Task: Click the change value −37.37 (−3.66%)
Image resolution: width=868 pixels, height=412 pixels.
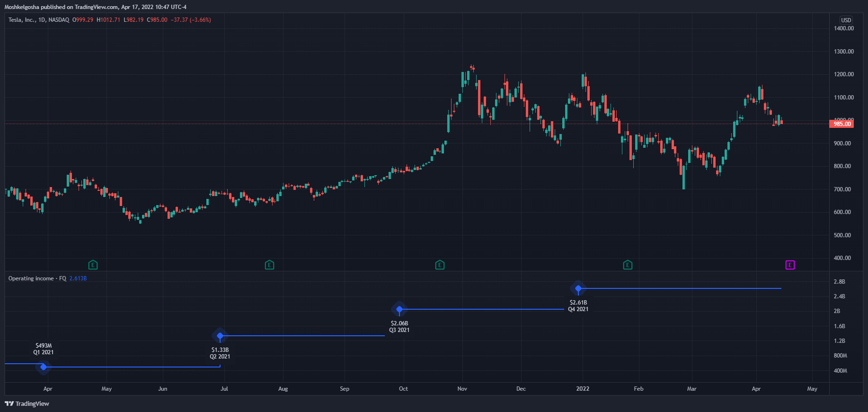Action: (191, 20)
